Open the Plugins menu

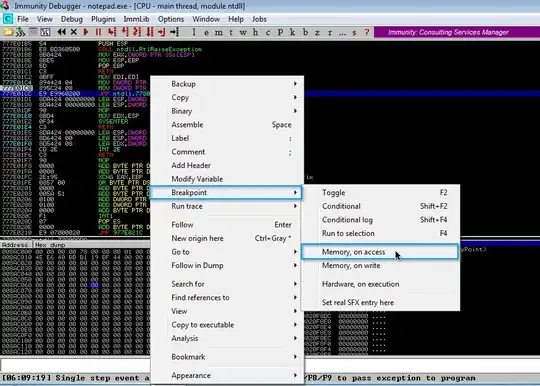coord(103,19)
